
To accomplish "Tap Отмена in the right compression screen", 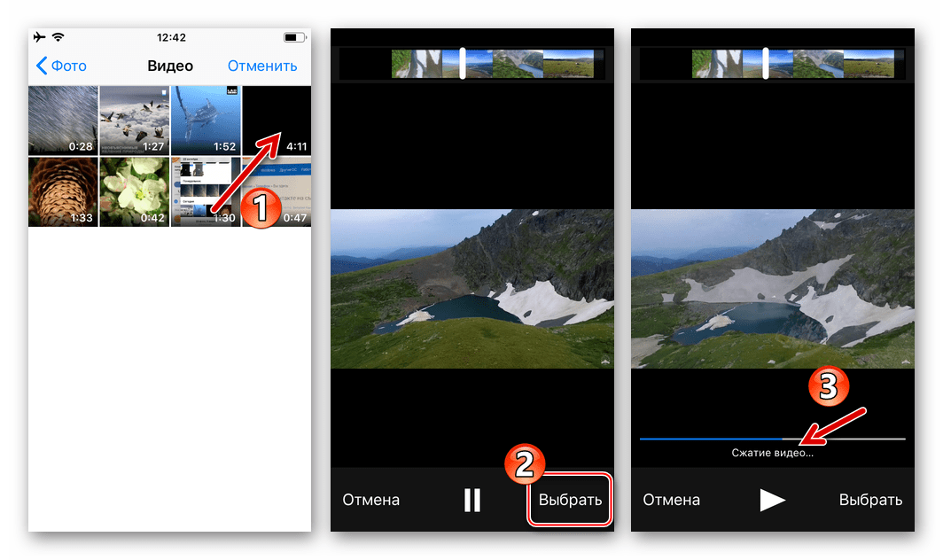I will point(671,500).
